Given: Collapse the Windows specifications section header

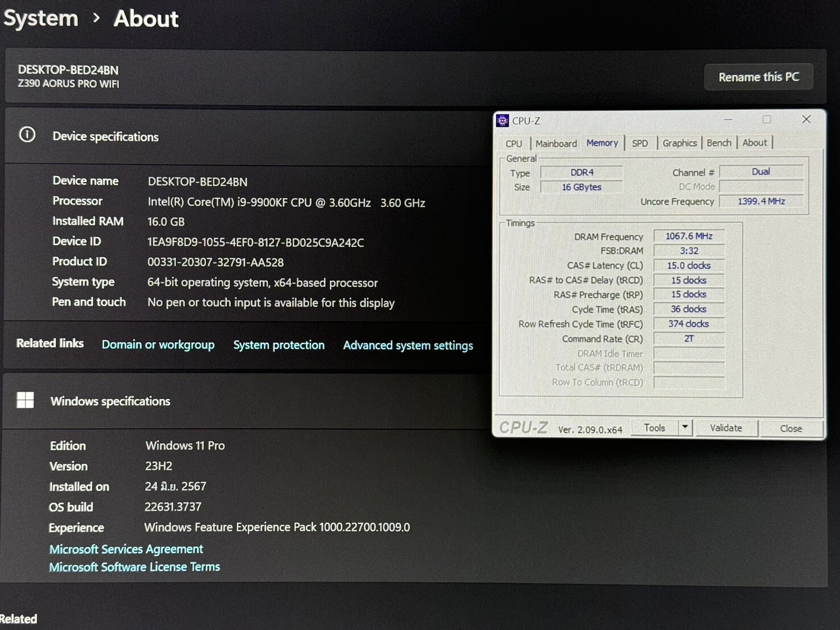Looking at the screenshot, I should pyautogui.click(x=247, y=401).
